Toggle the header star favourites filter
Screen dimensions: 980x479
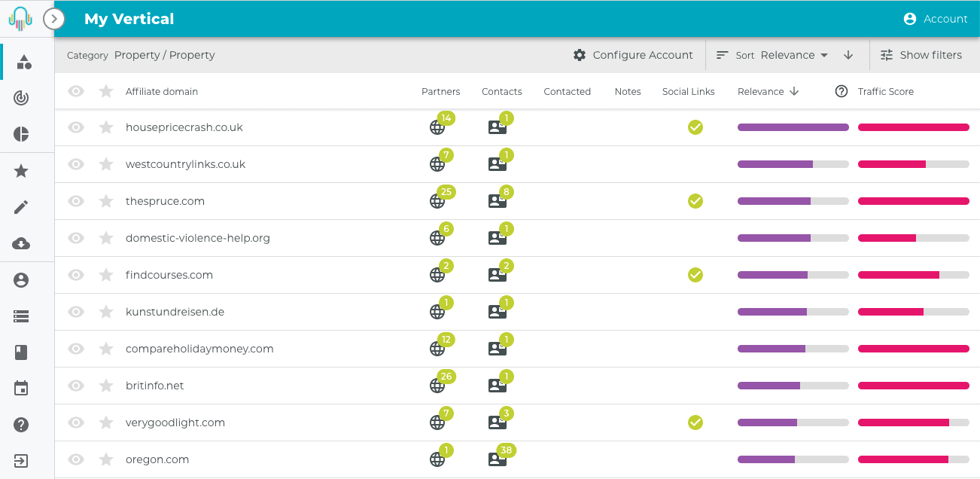click(x=106, y=91)
